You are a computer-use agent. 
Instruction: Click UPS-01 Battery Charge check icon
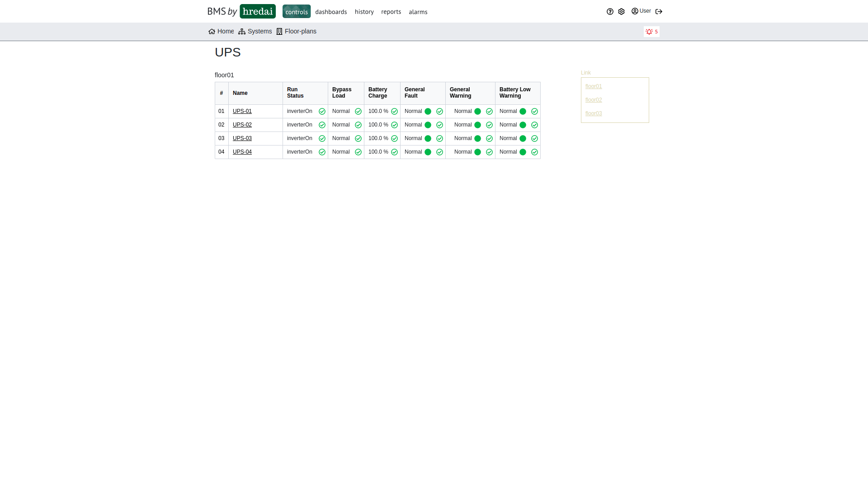[x=394, y=112]
